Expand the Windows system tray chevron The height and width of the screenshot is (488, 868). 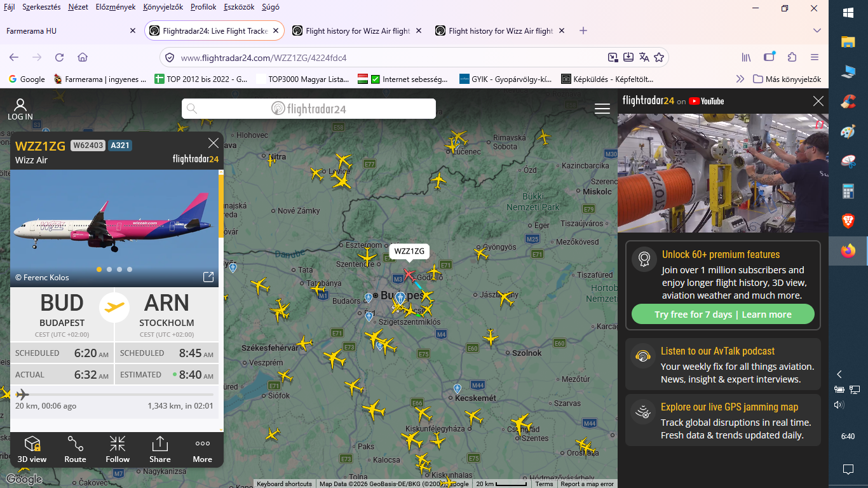839,374
